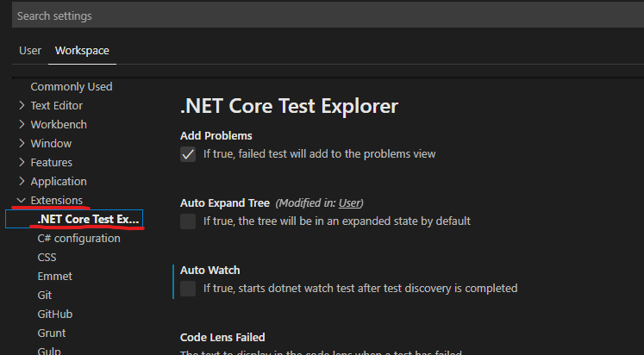644x355 pixels.
Task: Open GitHub extension settings
Action: (54, 315)
